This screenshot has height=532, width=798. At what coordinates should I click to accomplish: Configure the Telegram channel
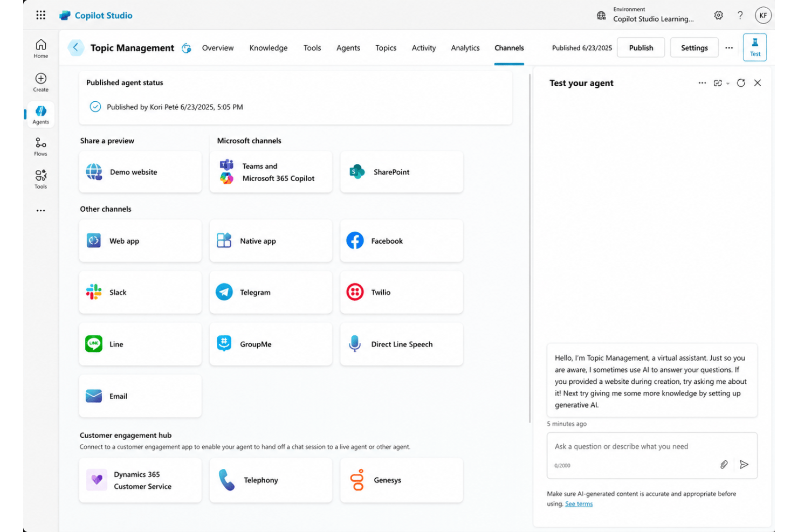click(x=271, y=292)
